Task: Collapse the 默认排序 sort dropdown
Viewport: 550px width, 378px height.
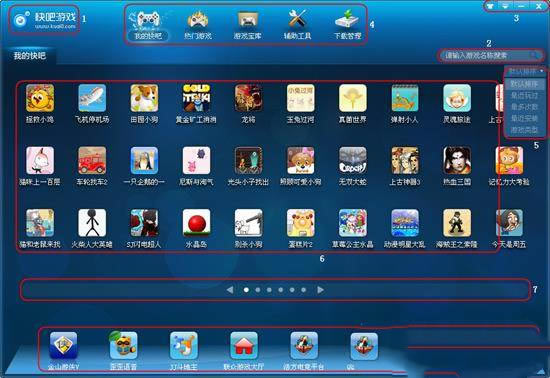Action: [525, 72]
